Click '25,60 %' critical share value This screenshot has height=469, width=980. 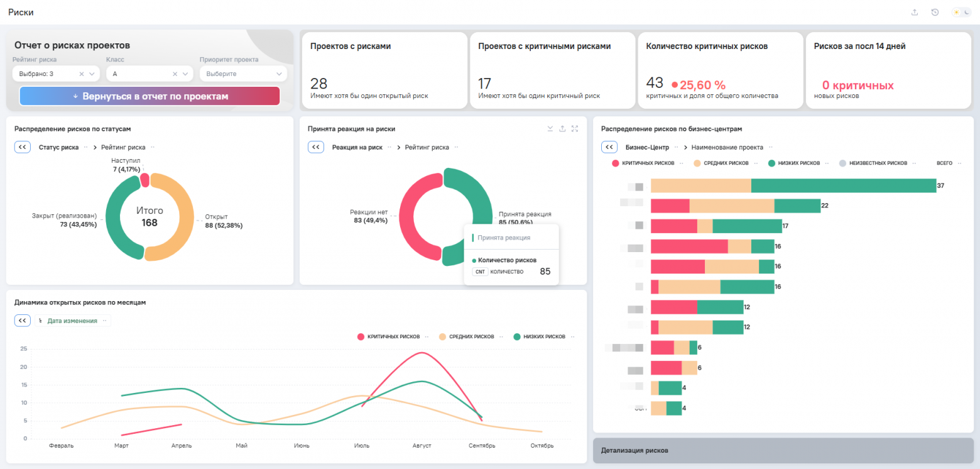[x=702, y=85]
